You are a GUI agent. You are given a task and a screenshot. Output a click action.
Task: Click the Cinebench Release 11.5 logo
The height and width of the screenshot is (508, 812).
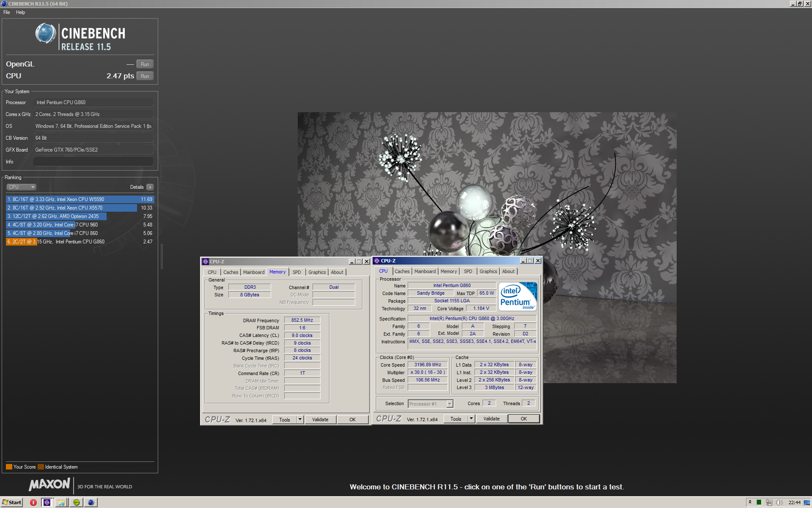pyautogui.click(x=80, y=37)
